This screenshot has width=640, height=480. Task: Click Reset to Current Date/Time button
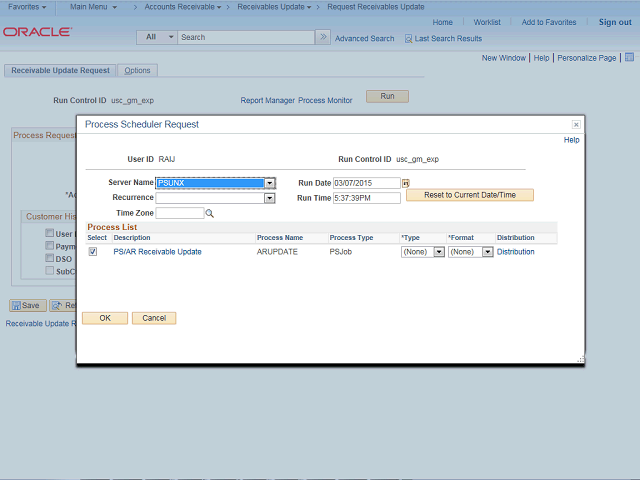469,195
